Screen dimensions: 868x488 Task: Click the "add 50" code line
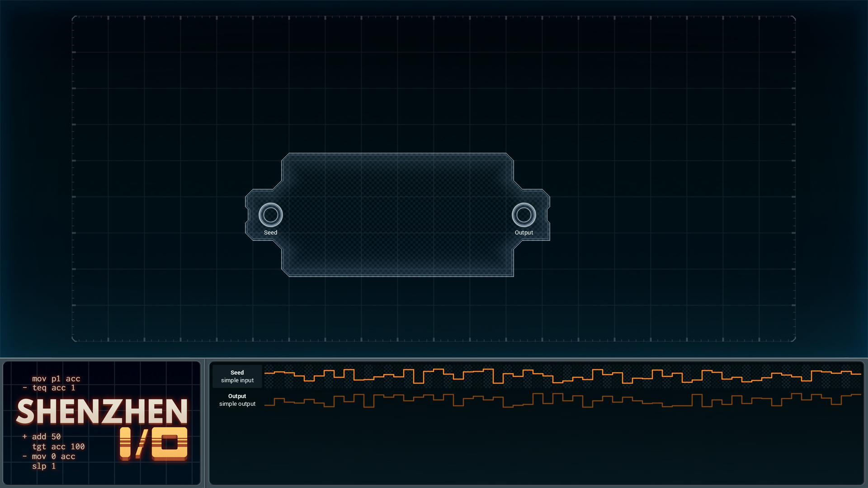click(x=46, y=436)
